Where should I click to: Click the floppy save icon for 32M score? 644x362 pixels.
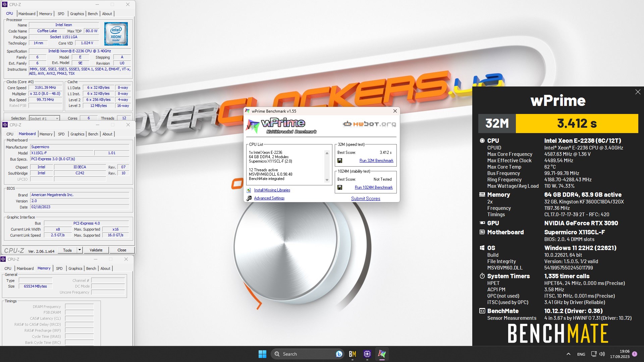tap(340, 161)
